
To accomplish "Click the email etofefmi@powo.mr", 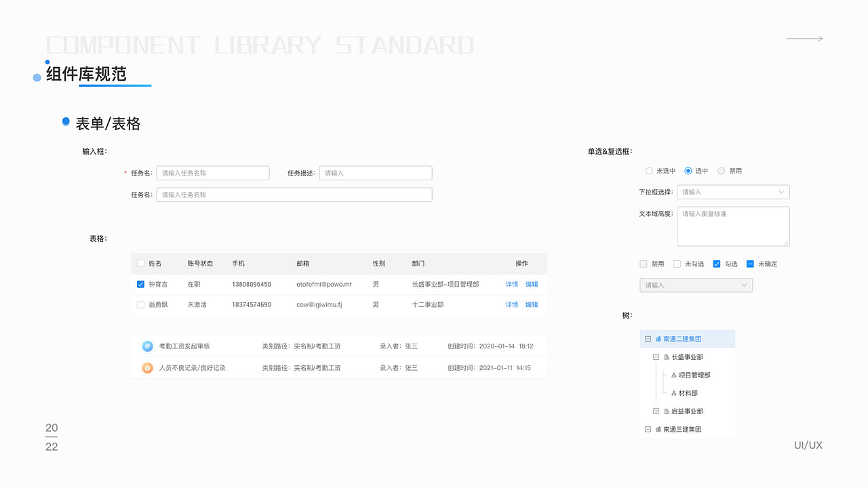I will coord(324,285).
